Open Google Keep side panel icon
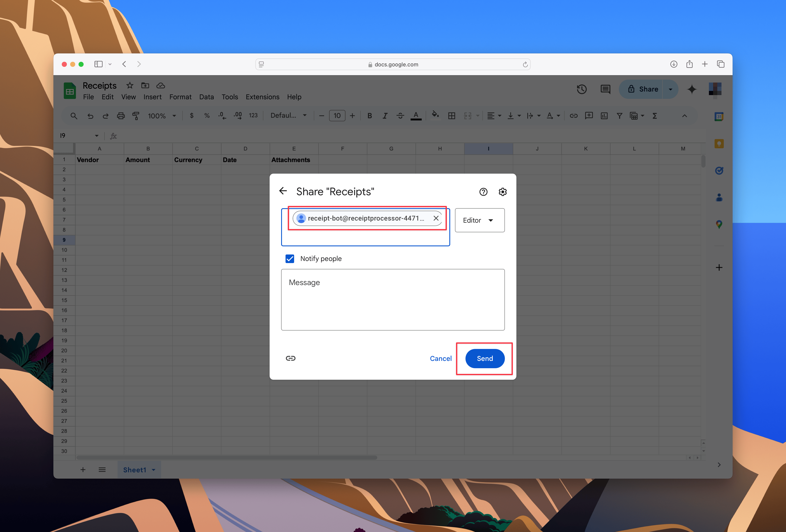This screenshot has height=532, width=786. tap(719, 144)
